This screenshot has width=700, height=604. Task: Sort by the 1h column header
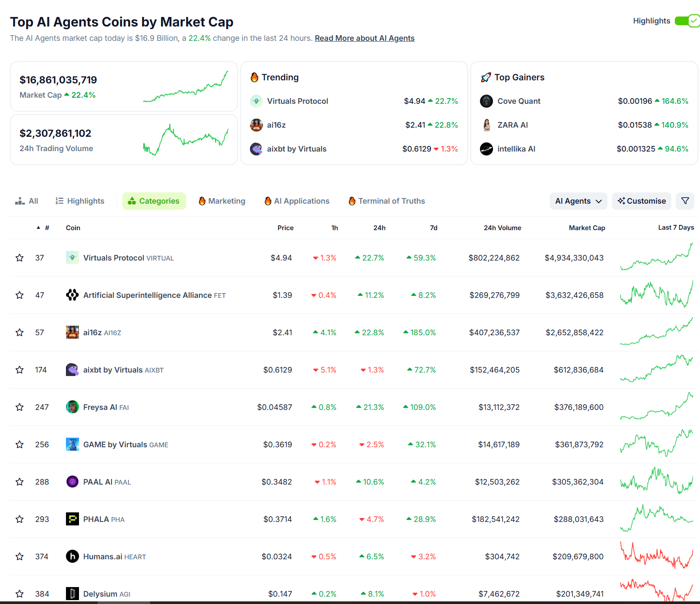pos(335,228)
